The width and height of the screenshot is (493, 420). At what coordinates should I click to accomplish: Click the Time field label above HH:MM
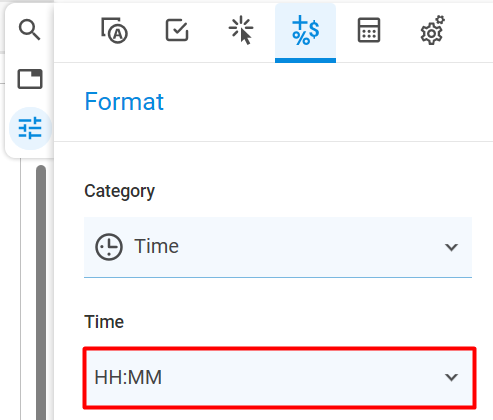coord(104,322)
